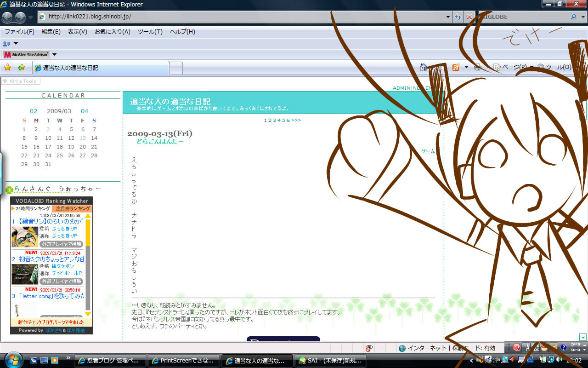Switch to the SAI taskbar window
Viewport: 588px width, 368px height.
coord(331,361)
